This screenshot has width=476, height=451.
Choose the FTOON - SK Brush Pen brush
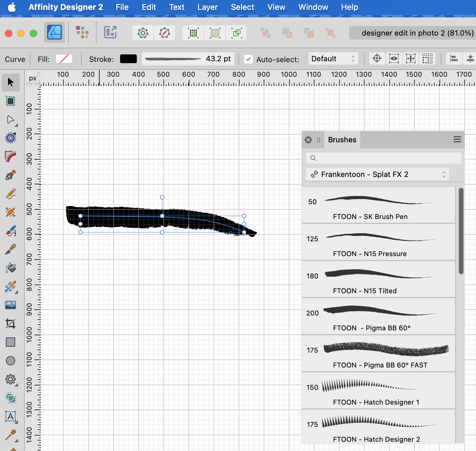click(379, 205)
